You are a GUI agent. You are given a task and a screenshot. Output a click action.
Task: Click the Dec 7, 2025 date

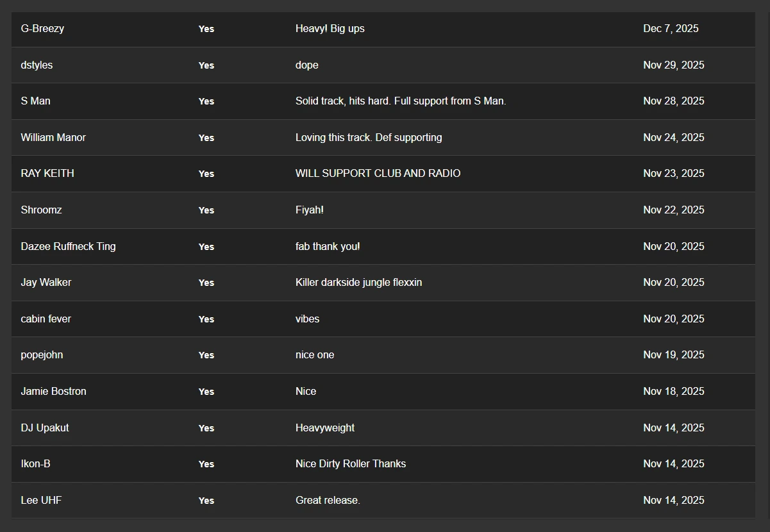pyautogui.click(x=671, y=29)
